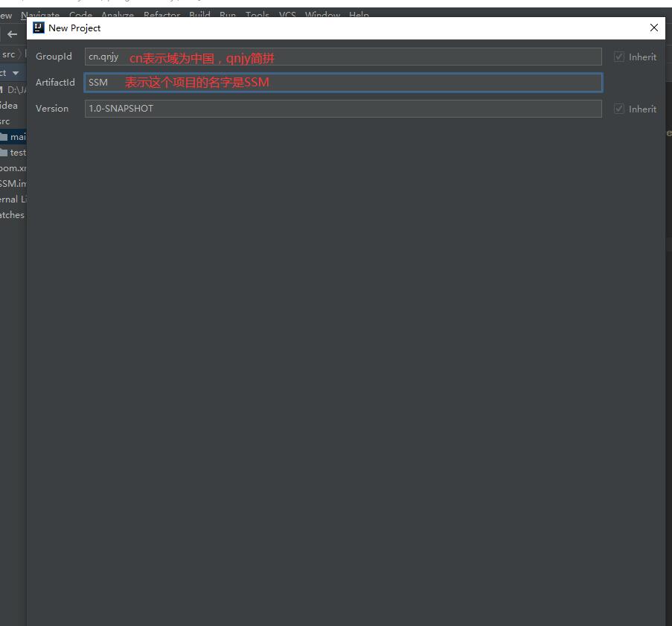672x626 pixels.
Task: Select the .idea folder in project tree
Action: click(x=9, y=106)
